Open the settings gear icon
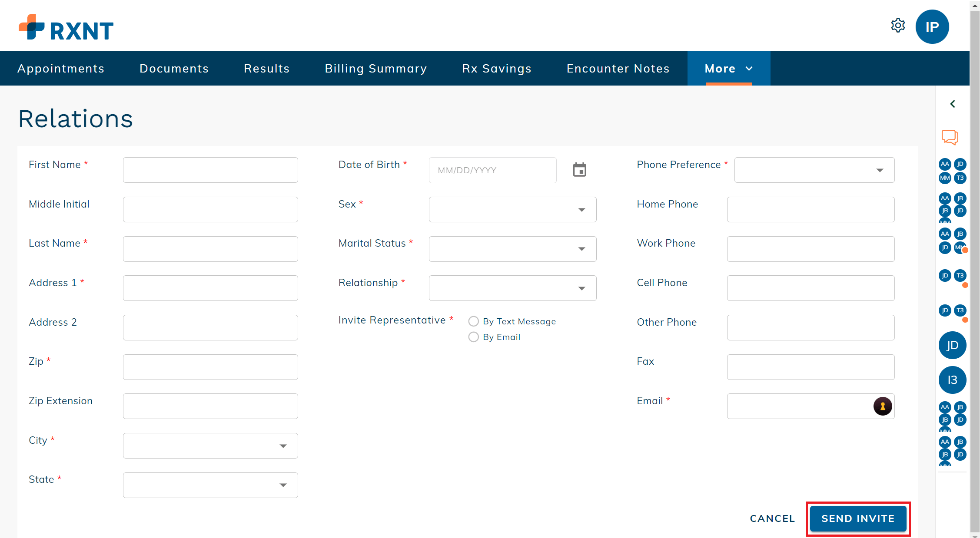980x538 pixels. point(897,26)
